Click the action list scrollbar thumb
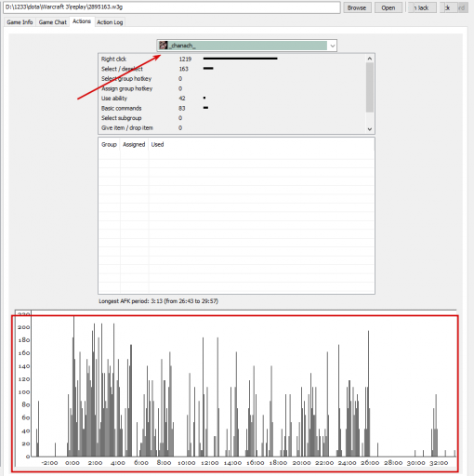474x476 pixels. [370, 87]
